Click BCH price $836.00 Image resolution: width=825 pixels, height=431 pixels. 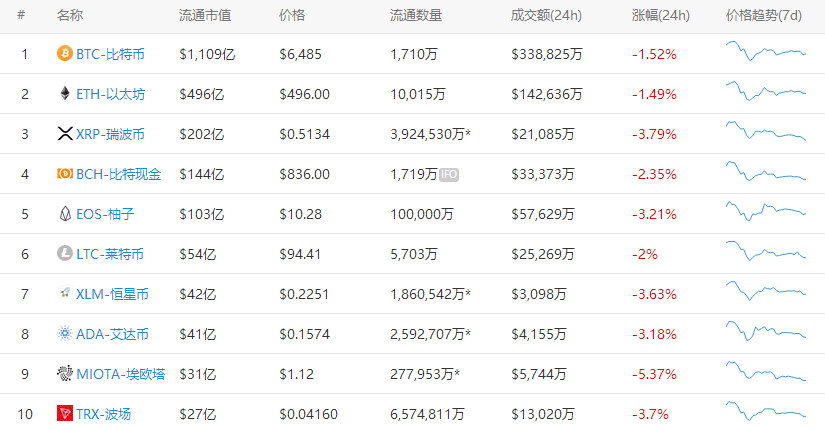click(x=305, y=174)
